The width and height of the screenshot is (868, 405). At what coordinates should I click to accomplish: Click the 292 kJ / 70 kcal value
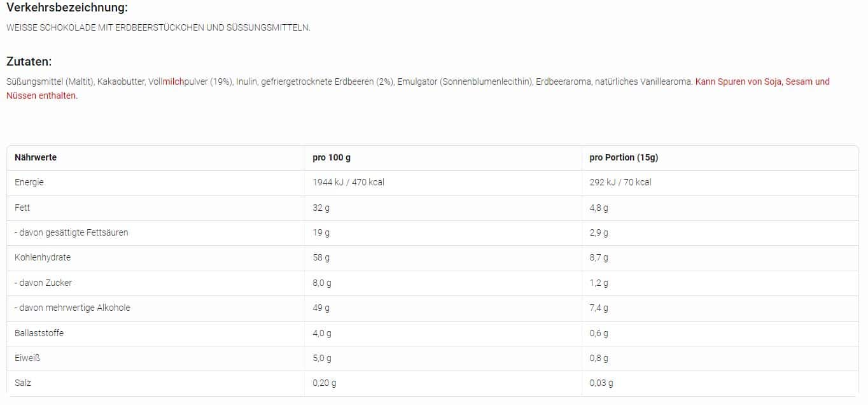[x=620, y=182]
